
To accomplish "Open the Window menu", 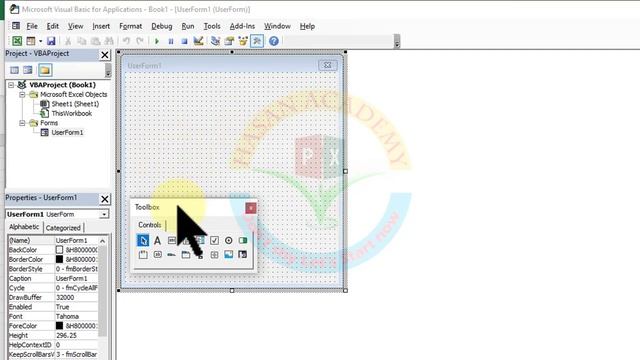I will pyautogui.click(x=277, y=26).
